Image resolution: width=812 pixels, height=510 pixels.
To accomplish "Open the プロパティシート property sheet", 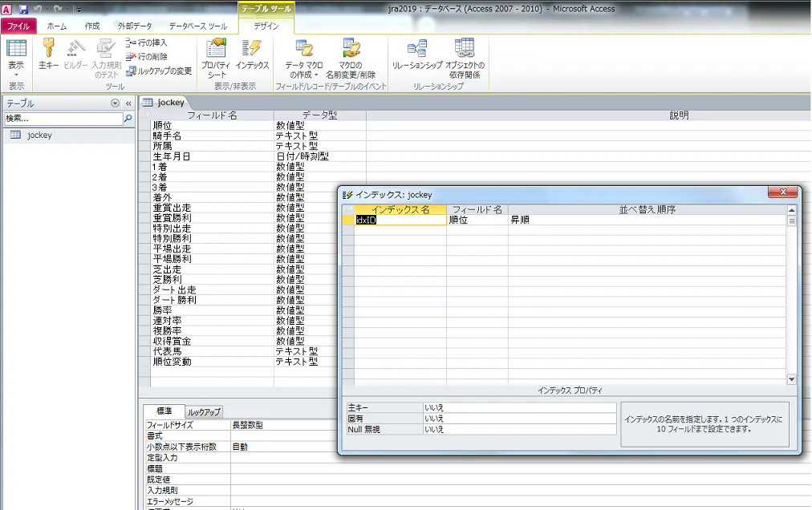I will pyautogui.click(x=215, y=59).
